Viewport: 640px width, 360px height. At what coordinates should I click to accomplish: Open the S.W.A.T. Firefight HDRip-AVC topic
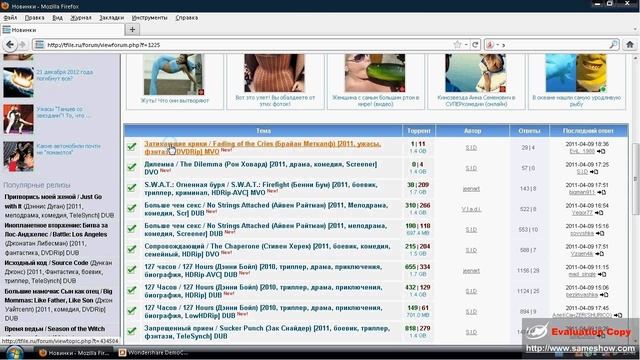point(261,188)
